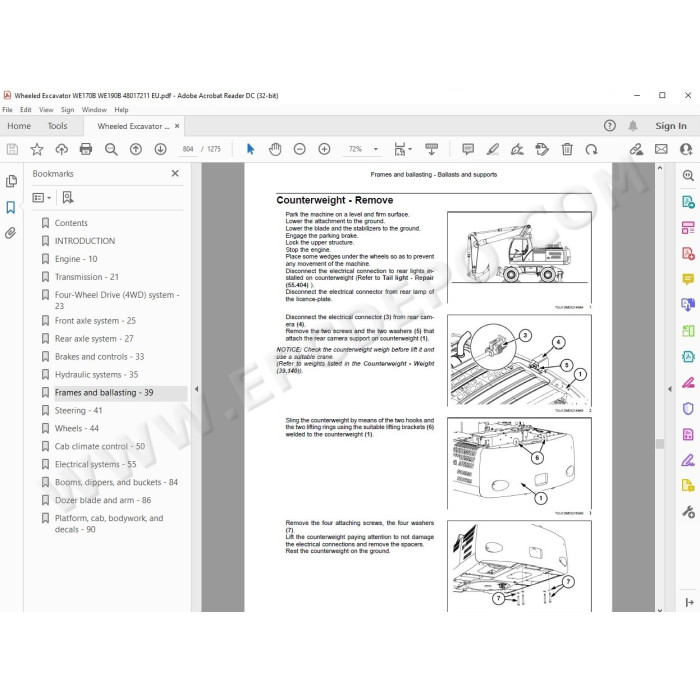Add document to starred with star icon
The width and height of the screenshot is (700, 700).
(x=37, y=149)
